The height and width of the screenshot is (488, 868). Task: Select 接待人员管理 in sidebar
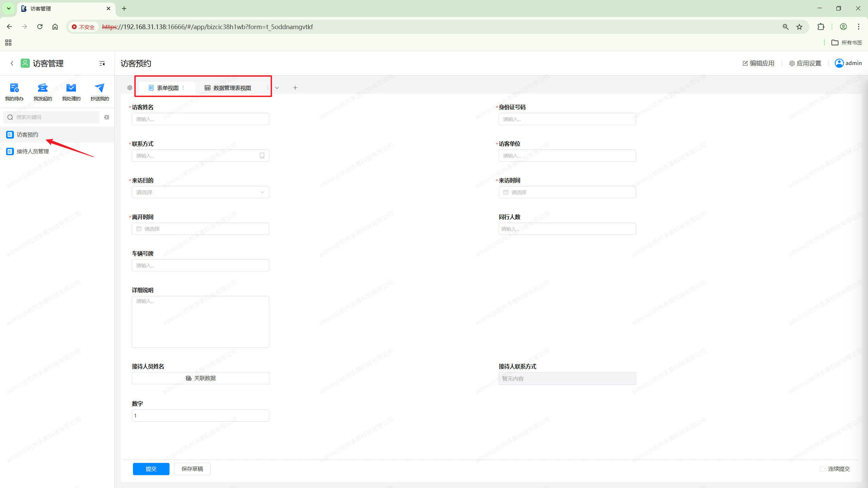(x=33, y=151)
